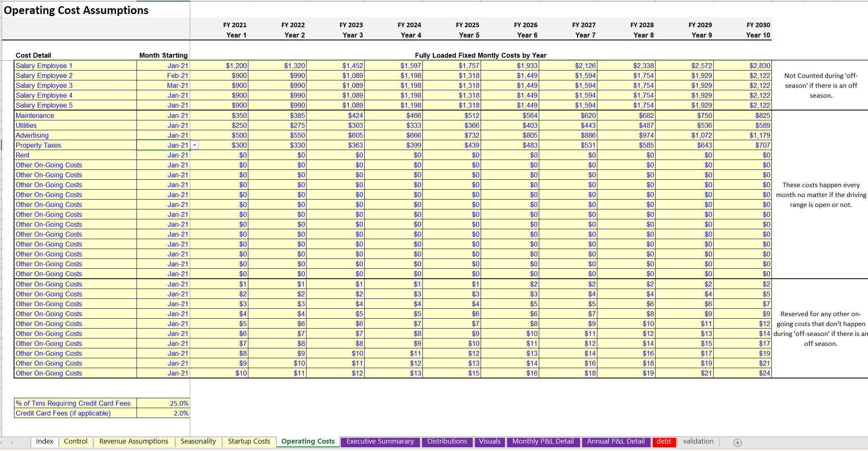868x451 pixels.
Task: Switch to the Startup Costs tab
Action: 249,441
